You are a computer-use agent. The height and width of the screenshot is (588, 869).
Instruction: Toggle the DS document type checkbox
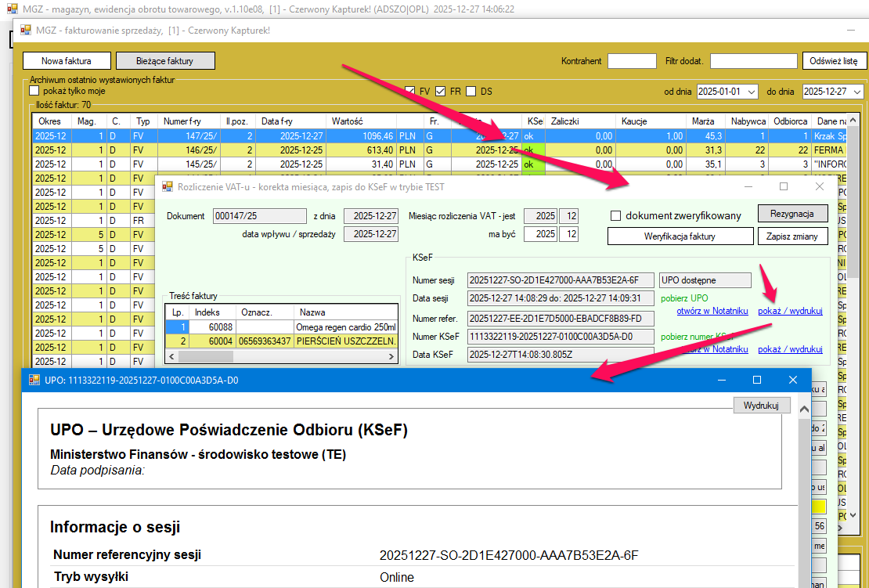pyautogui.click(x=471, y=91)
